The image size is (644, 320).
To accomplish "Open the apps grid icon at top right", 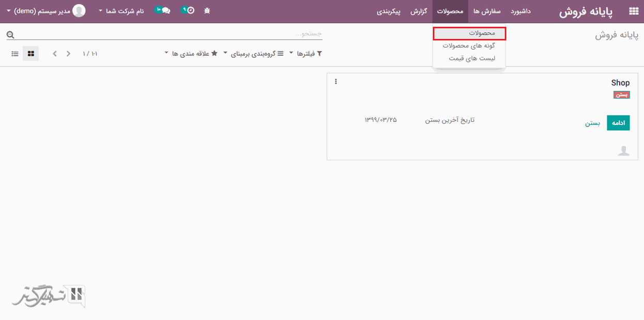I will pyautogui.click(x=635, y=10).
